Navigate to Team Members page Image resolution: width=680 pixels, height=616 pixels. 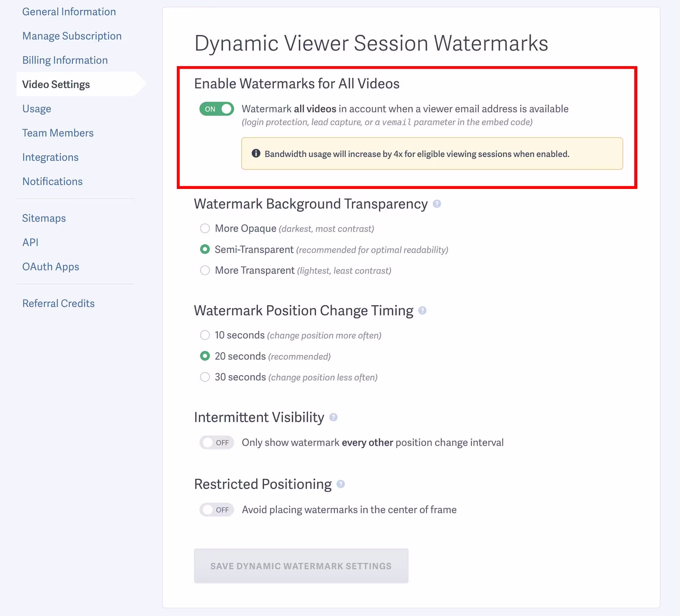(58, 133)
